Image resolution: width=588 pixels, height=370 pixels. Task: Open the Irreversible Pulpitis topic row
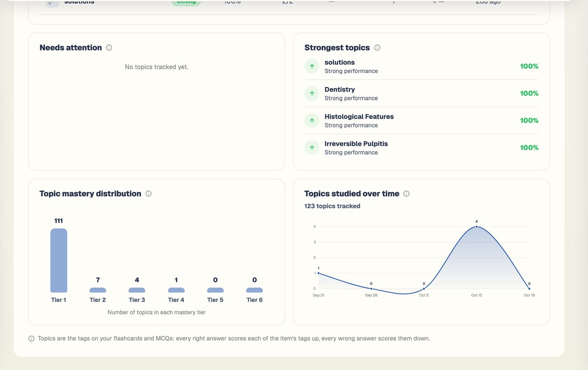pos(421,148)
